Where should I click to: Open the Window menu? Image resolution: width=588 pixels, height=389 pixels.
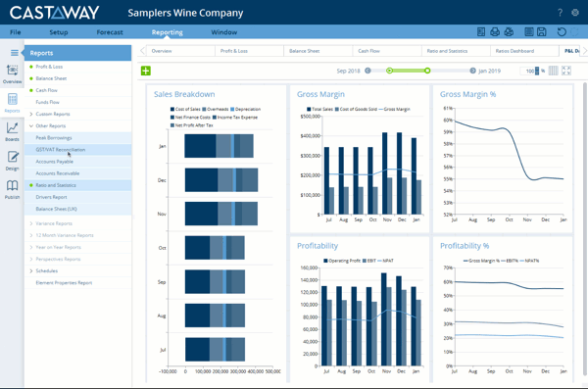pyautogui.click(x=223, y=32)
